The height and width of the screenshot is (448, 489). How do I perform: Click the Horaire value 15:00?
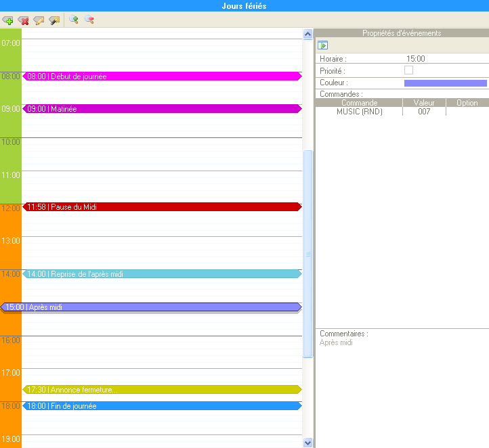click(x=416, y=59)
